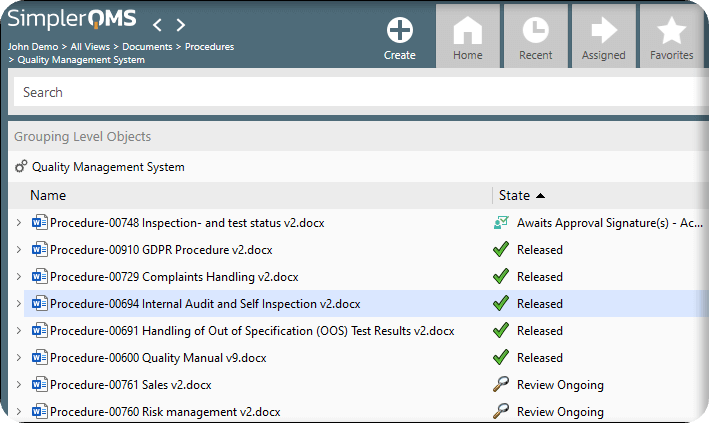709x423 pixels.
Task: Sort by the State column header
Action: click(x=515, y=195)
